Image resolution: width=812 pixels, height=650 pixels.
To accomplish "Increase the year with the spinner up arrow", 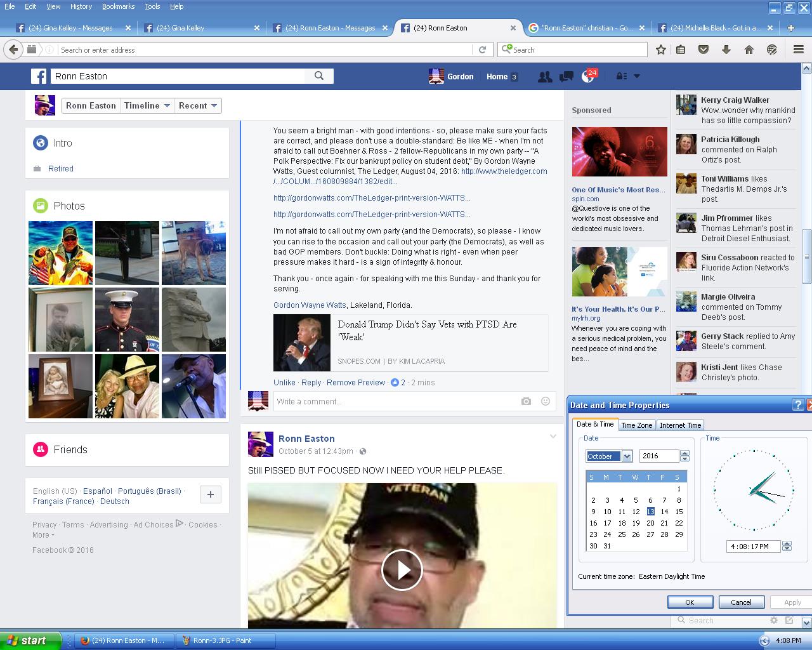I will tap(684, 453).
